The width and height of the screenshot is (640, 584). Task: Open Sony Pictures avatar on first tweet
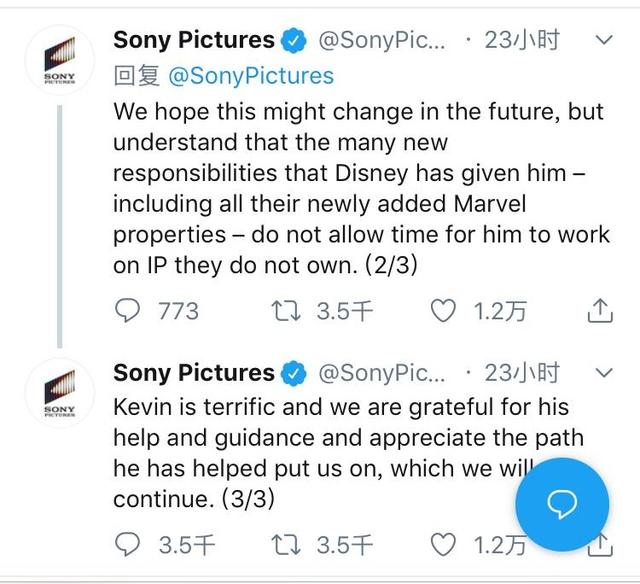point(60,60)
